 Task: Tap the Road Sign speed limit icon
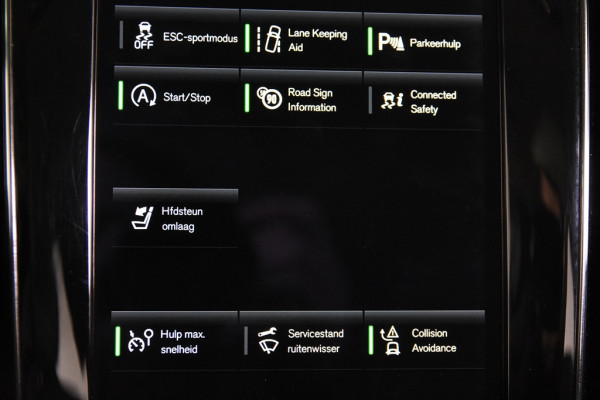269,98
